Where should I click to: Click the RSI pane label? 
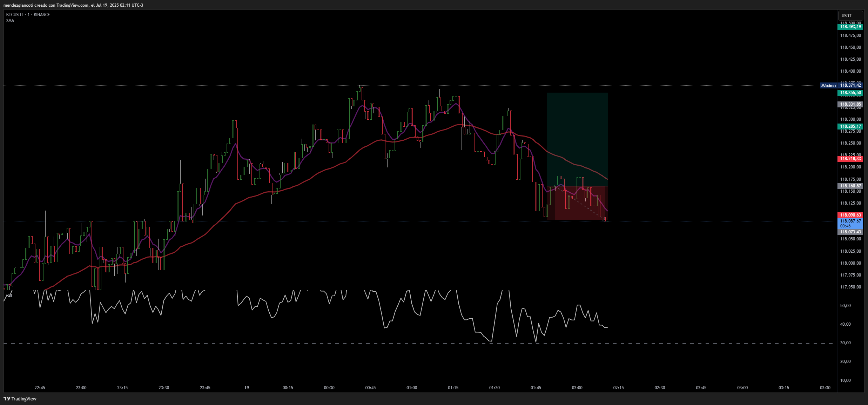(x=9, y=295)
